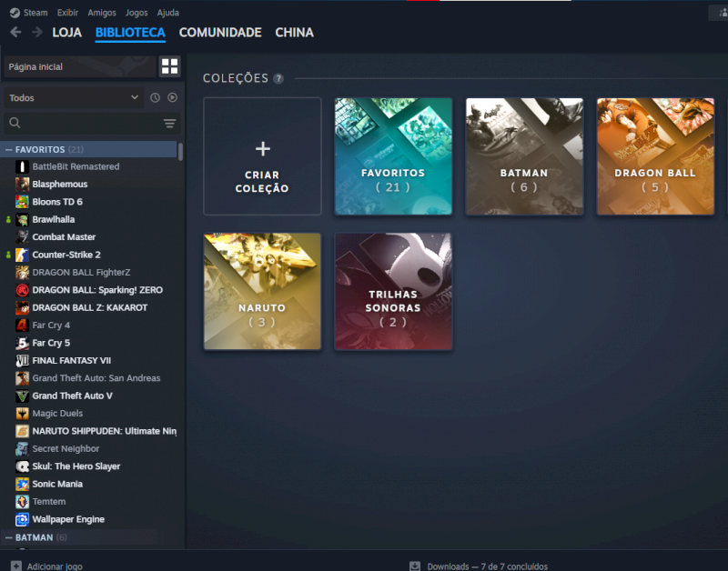
Task: Open the Ajuda menu
Action: coord(168,13)
